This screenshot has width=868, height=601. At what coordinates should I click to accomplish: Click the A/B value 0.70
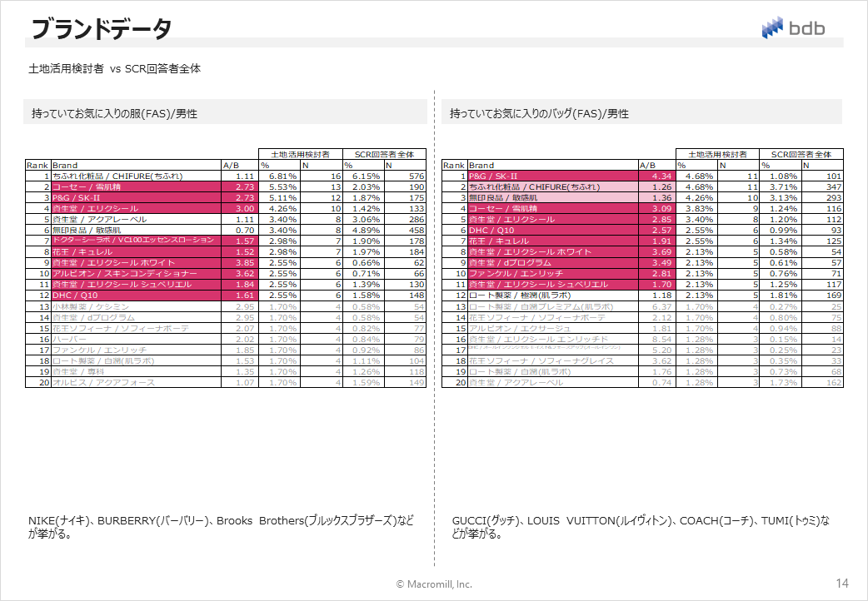pos(240,231)
